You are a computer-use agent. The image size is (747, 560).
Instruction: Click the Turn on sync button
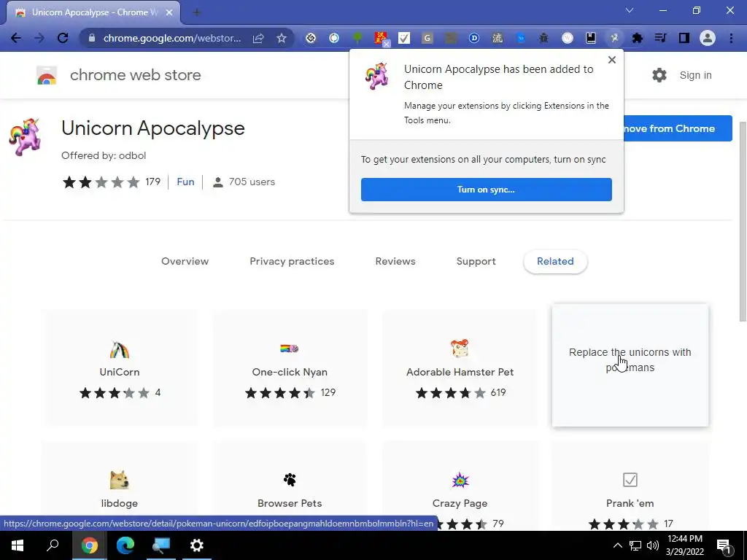tap(486, 190)
